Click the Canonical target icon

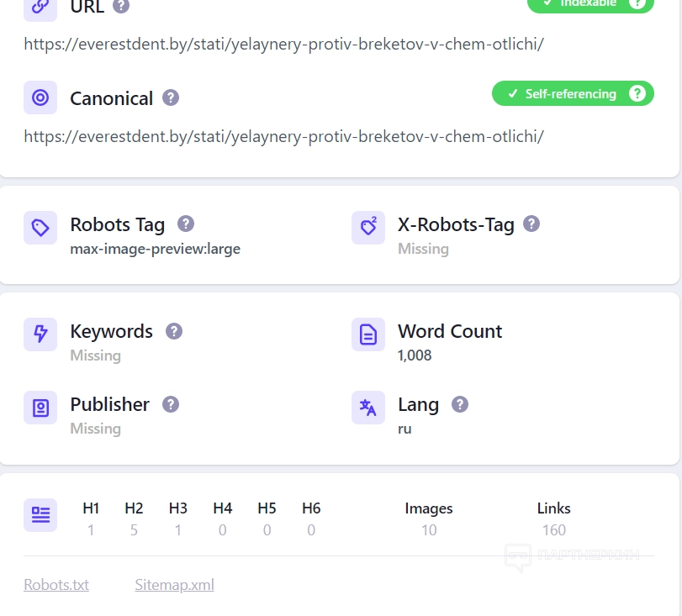pos(40,97)
